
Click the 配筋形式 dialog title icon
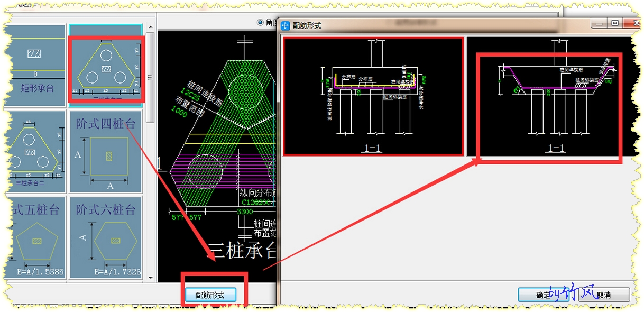(286, 25)
